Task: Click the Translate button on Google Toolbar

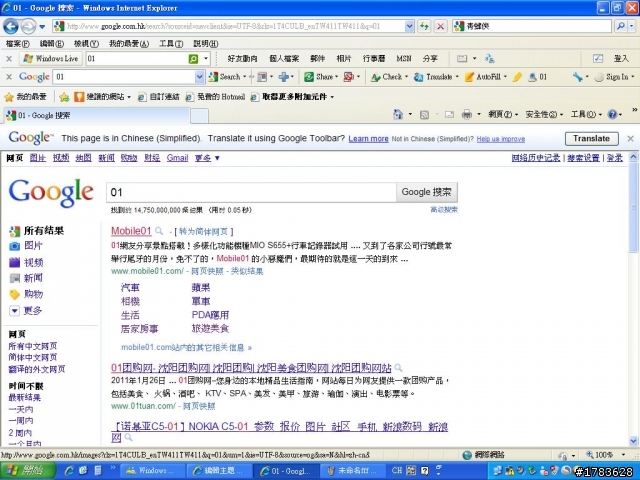Action: click(x=436, y=77)
